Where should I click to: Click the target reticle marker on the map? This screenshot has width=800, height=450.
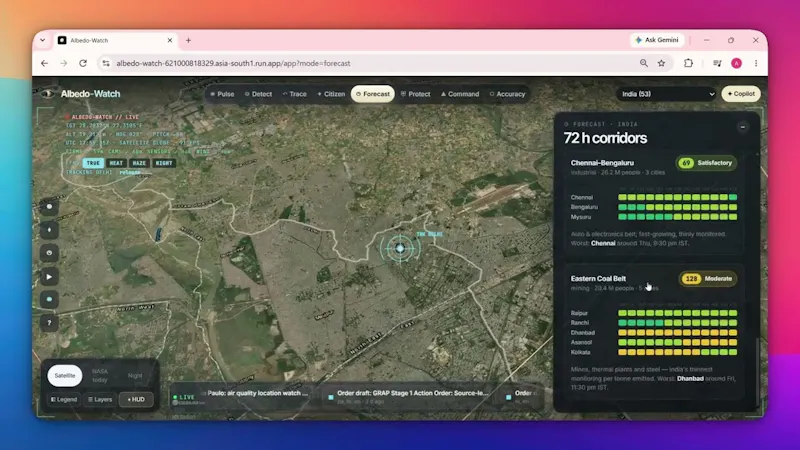[400, 248]
